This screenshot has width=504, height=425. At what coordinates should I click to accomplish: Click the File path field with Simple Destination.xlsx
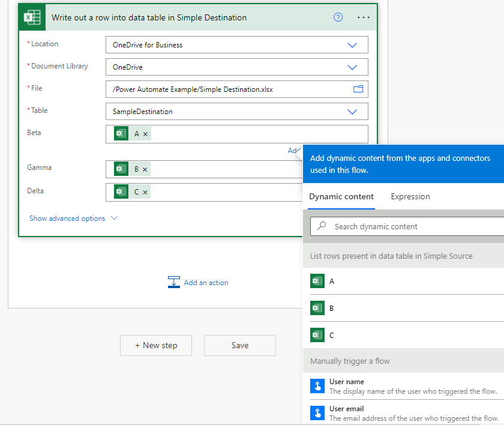click(237, 89)
